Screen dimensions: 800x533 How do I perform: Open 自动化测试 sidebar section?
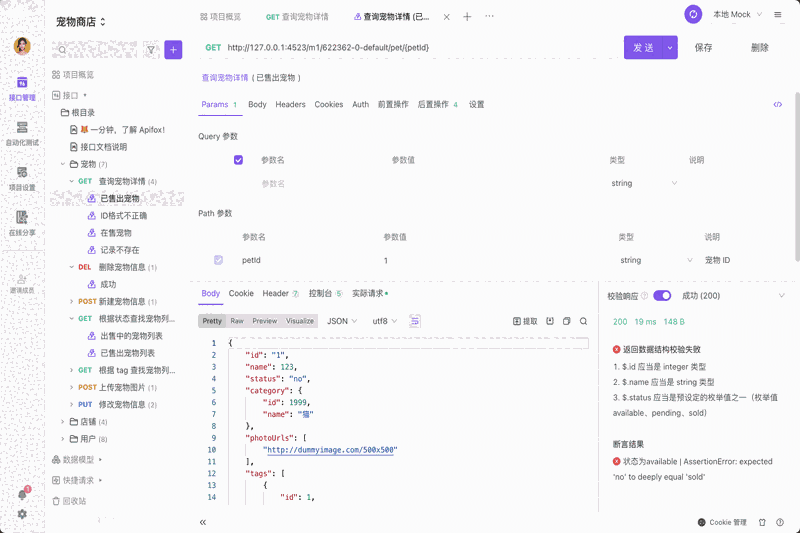[x=22, y=134]
